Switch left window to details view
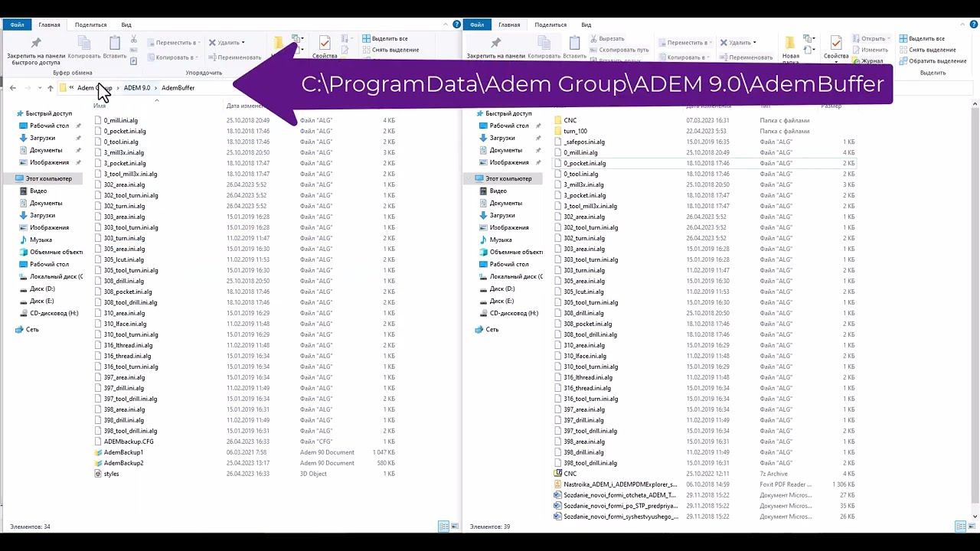The height and width of the screenshot is (551, 980). click(x=443, y=527)
